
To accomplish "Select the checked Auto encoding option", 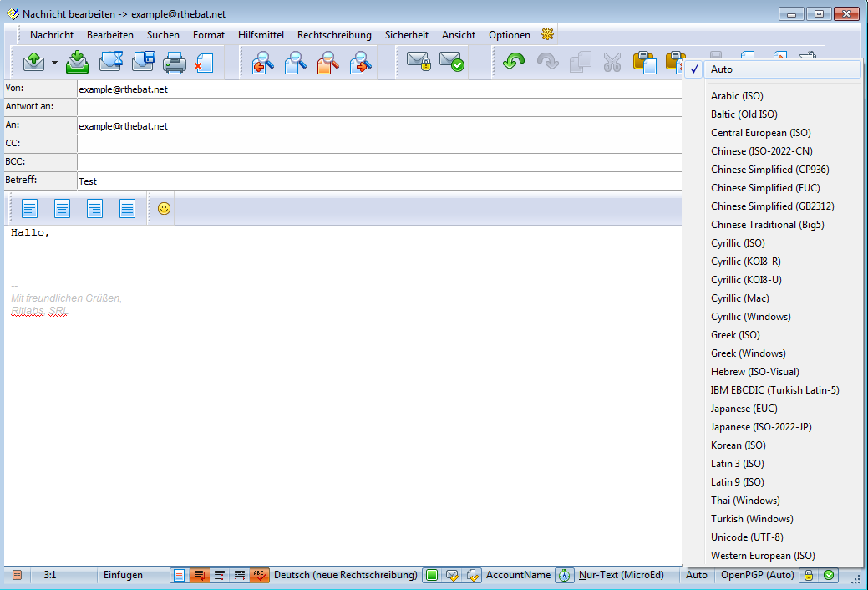I will [722, 69].
